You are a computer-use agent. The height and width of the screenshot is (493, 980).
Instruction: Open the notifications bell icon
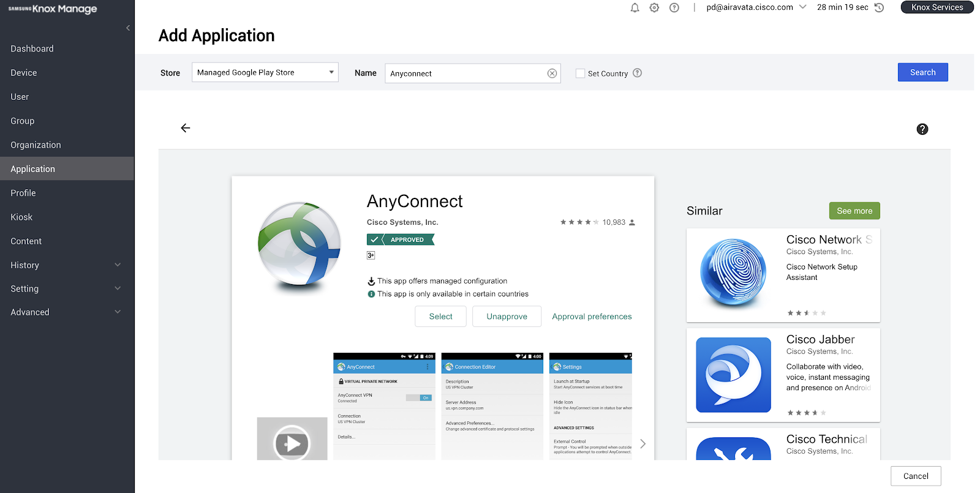click(635, 7)
